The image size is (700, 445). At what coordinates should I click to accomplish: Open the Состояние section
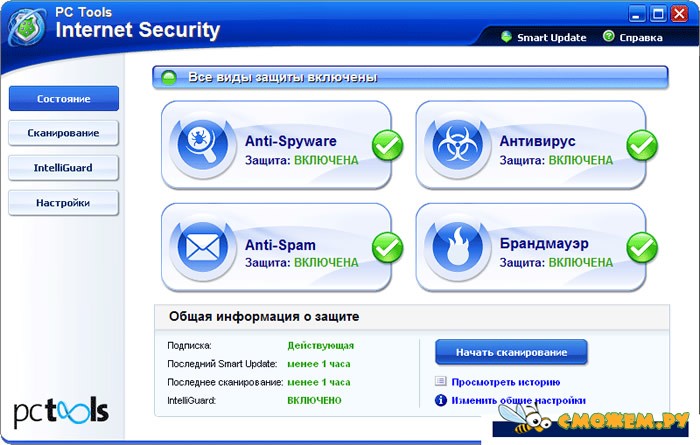[x=64, y=99]
